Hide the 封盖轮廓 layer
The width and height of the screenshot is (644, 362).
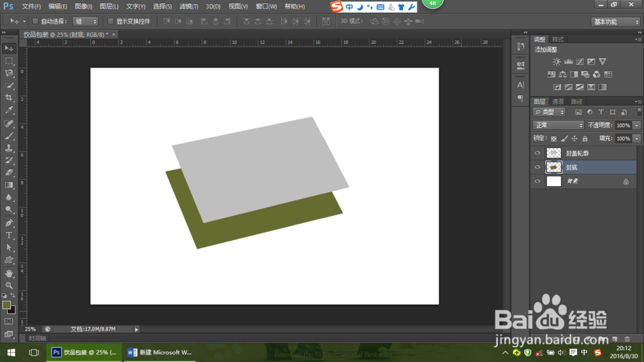pos(538,153)
